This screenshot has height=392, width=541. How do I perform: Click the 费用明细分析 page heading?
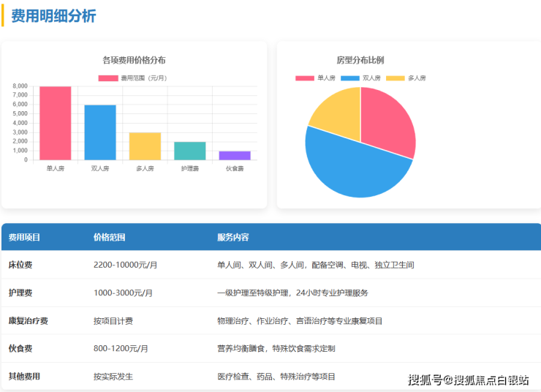(53, 16)
